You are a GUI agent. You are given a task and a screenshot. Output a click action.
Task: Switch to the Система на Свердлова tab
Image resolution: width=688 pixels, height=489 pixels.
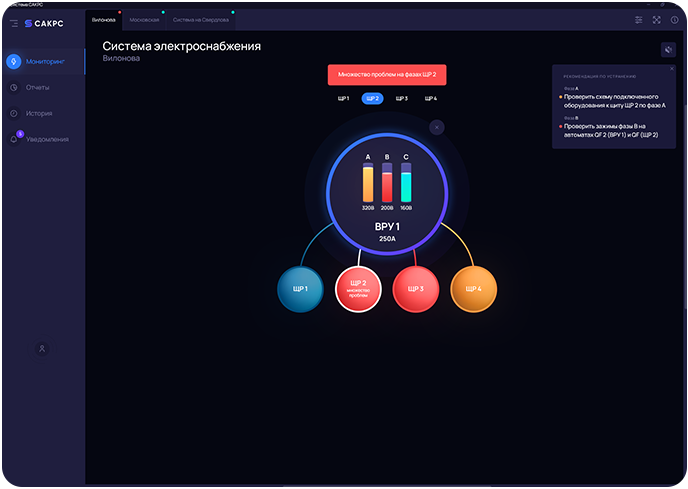(200, 20)
